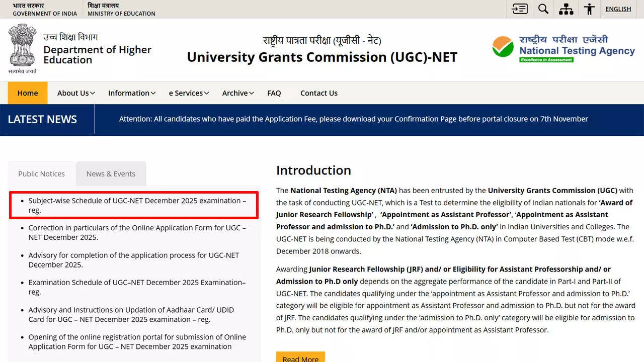644x362 pixels.
Task: Expand the Archive dropdown menu
Action: click(x=238, y=93)
